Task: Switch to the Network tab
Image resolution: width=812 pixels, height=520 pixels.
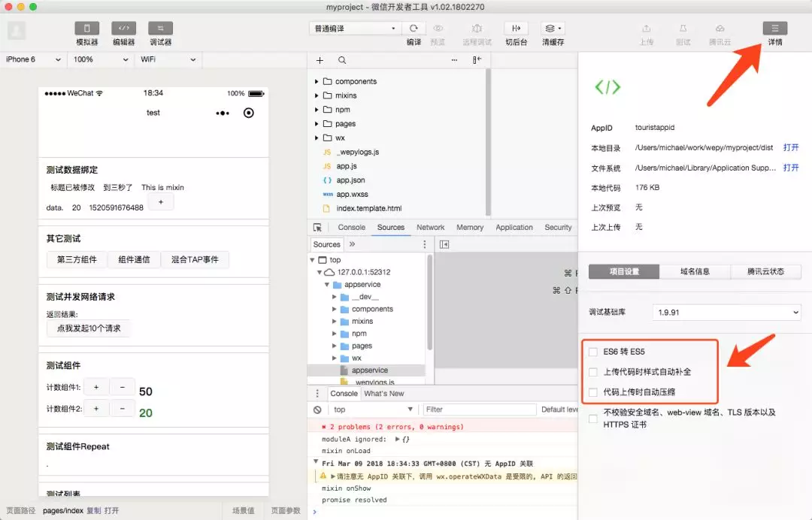Action: click(430, 228)
